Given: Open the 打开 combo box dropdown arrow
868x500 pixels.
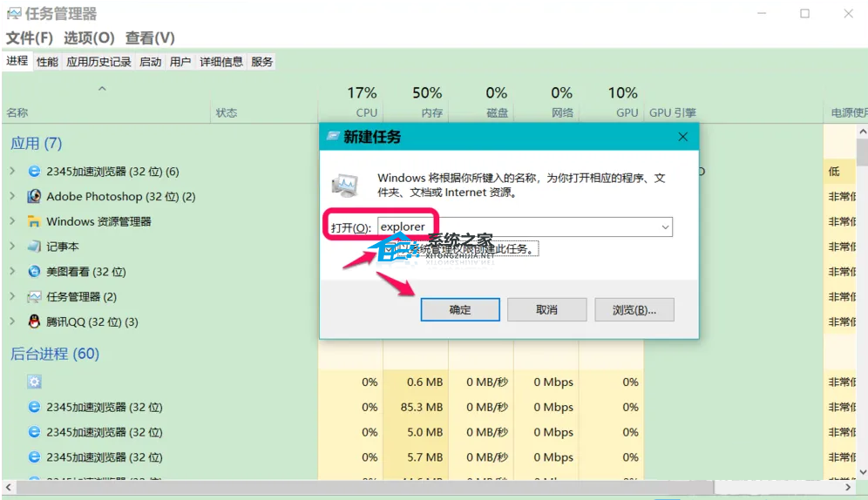Looking at the screenshot, I should coord(665,227).
